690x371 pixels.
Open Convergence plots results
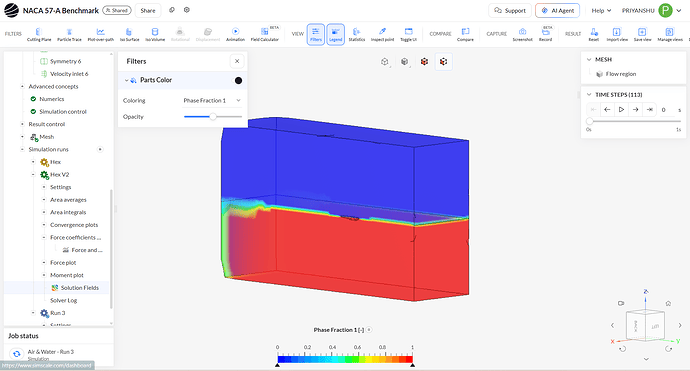click(74, 225)
